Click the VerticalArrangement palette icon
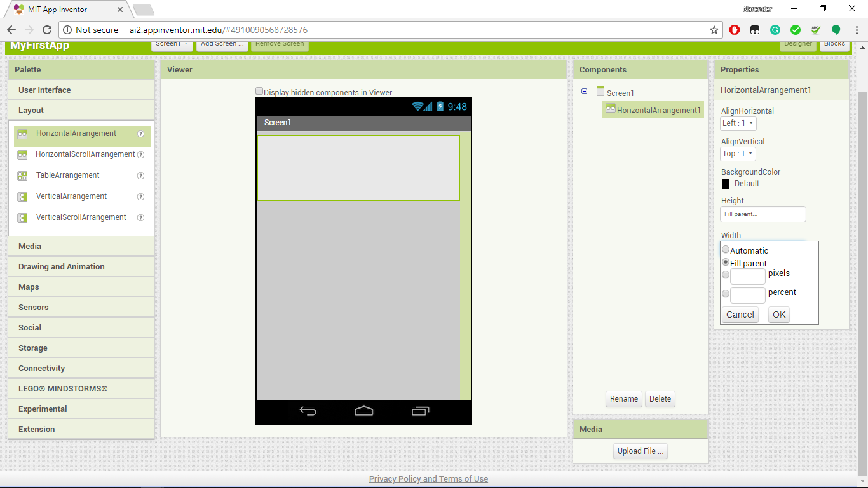868x488 pixels. 22,197
